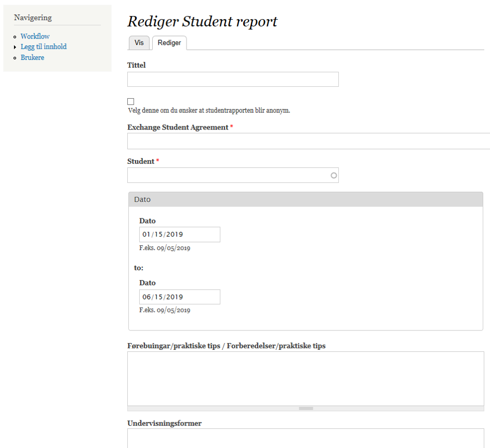Screen dimensions: 490x448
Task: Select the start date field showing 01/15/2019
Action: tap(179, 234)
